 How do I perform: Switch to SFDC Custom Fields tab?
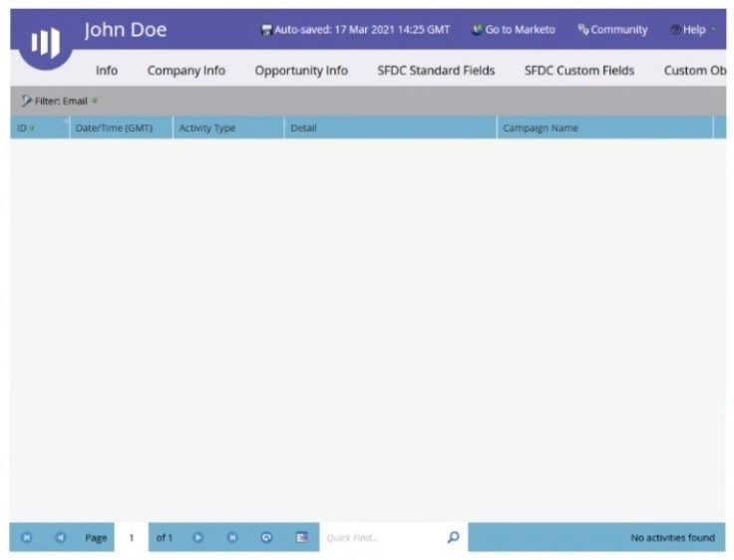point(579,71)
